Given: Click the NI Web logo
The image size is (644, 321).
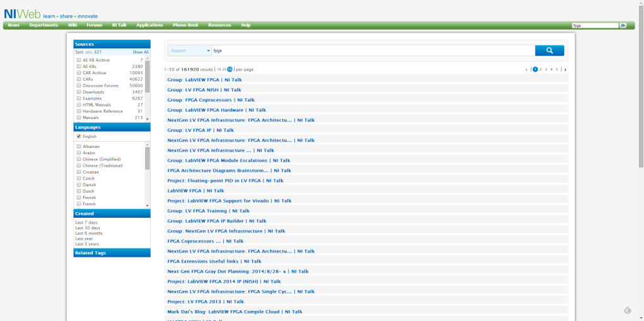Looking at the screenshot, I should (22, 14).
